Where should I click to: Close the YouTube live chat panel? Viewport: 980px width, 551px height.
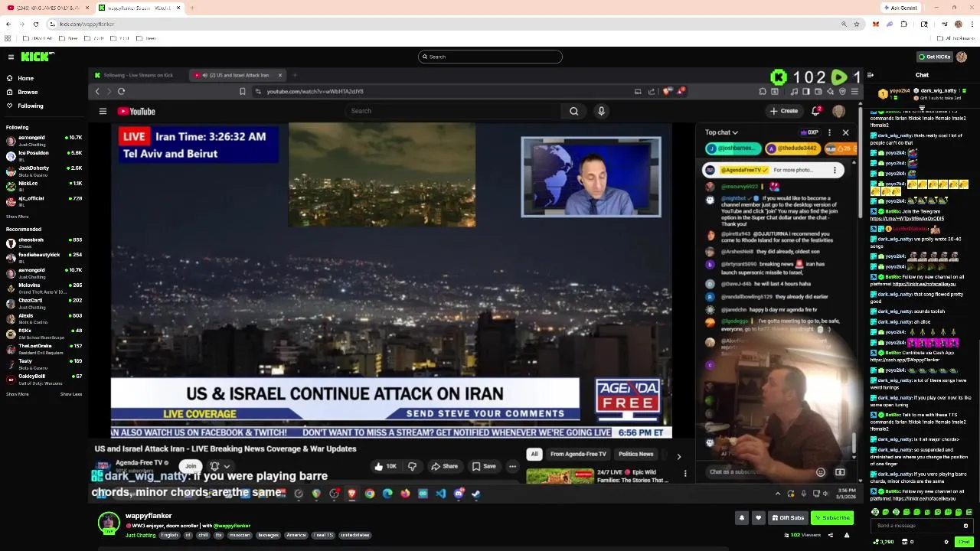(845, 132)
